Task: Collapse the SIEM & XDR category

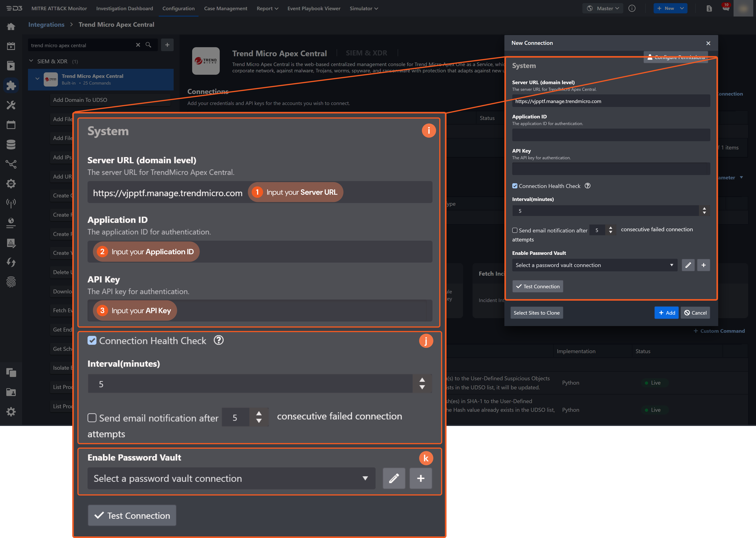Action: click(31, 61)
